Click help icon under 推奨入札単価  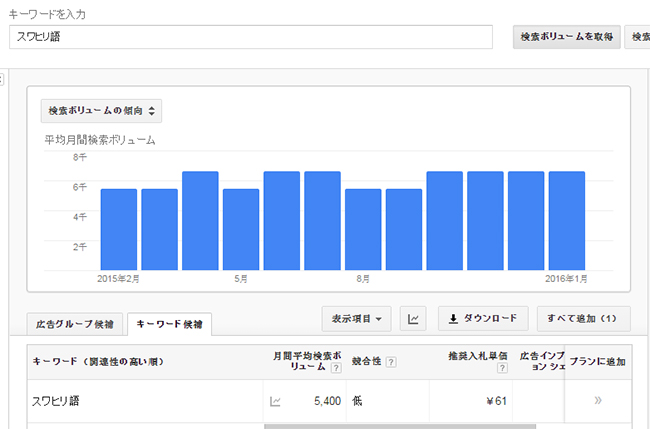[x=502, y=368]
